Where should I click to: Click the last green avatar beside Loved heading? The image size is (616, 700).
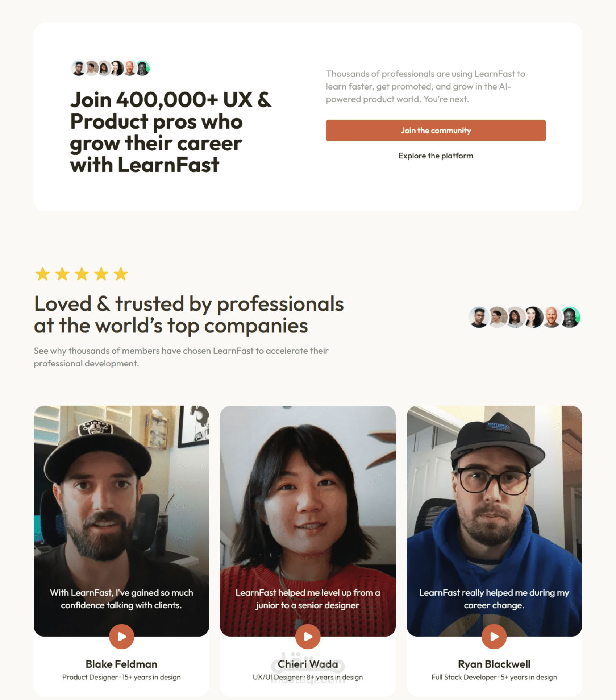point(571,317)
